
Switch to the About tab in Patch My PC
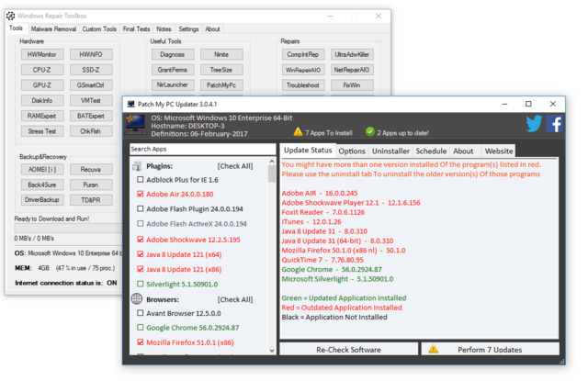(463, 151)
